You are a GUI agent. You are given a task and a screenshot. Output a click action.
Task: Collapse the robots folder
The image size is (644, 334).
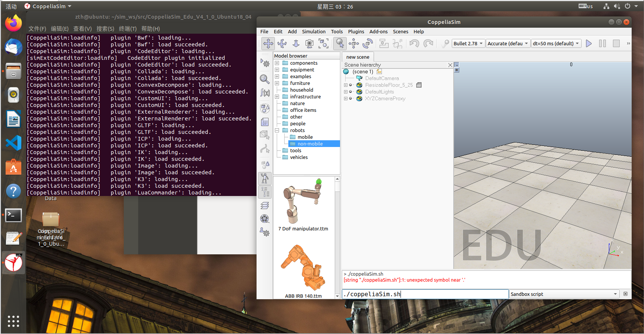277,131
